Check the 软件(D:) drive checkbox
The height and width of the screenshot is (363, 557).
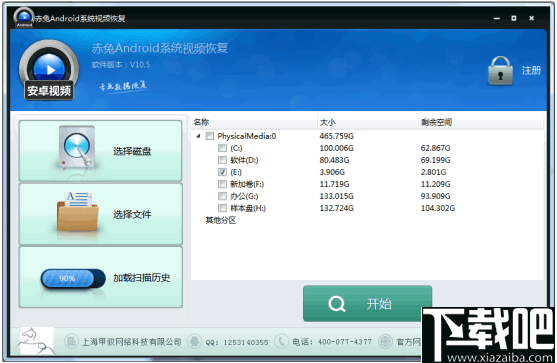(x=222, y=160)
